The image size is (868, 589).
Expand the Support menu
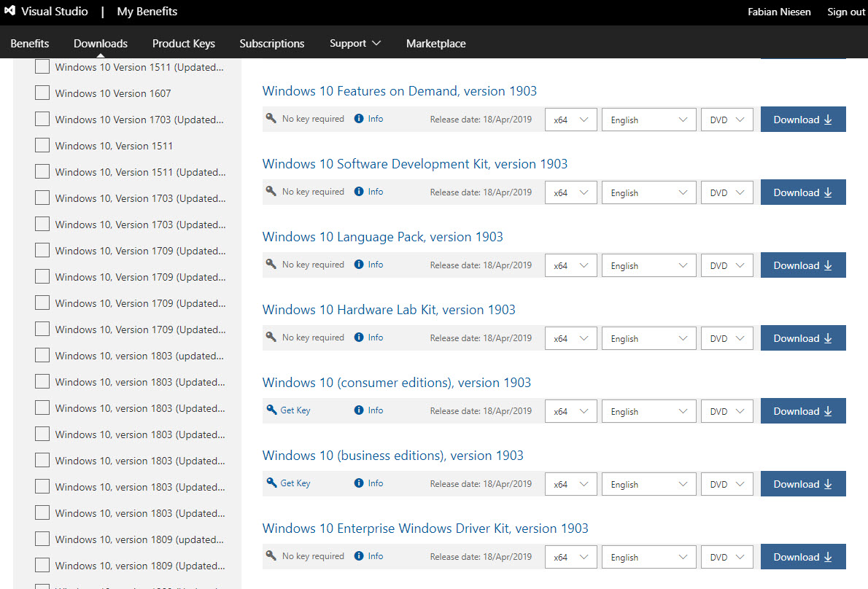coord(354,43)
